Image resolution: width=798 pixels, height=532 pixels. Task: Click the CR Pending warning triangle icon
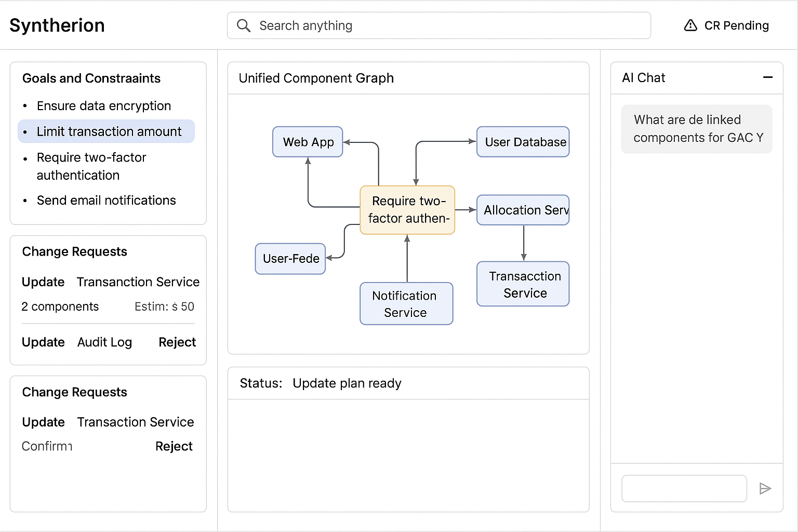[690, 25]
